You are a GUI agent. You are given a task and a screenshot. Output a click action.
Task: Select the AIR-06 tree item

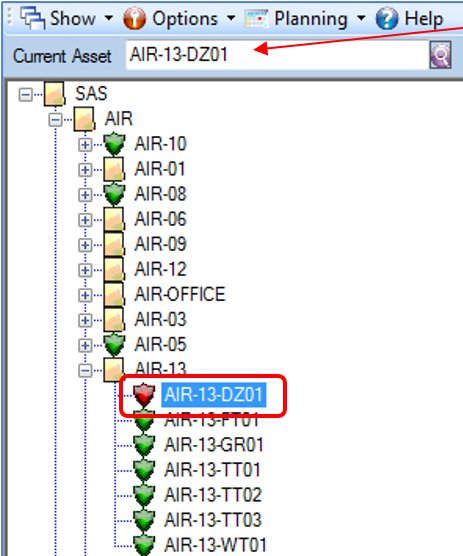tap(160, 219)
